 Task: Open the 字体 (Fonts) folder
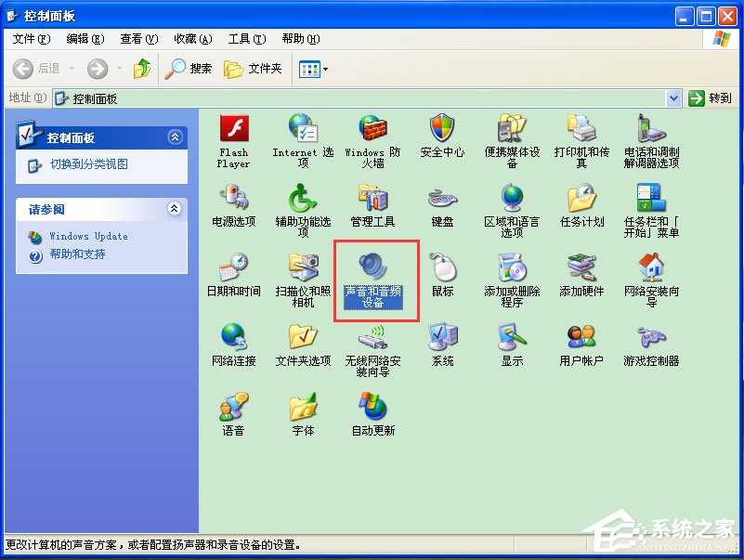303,407
